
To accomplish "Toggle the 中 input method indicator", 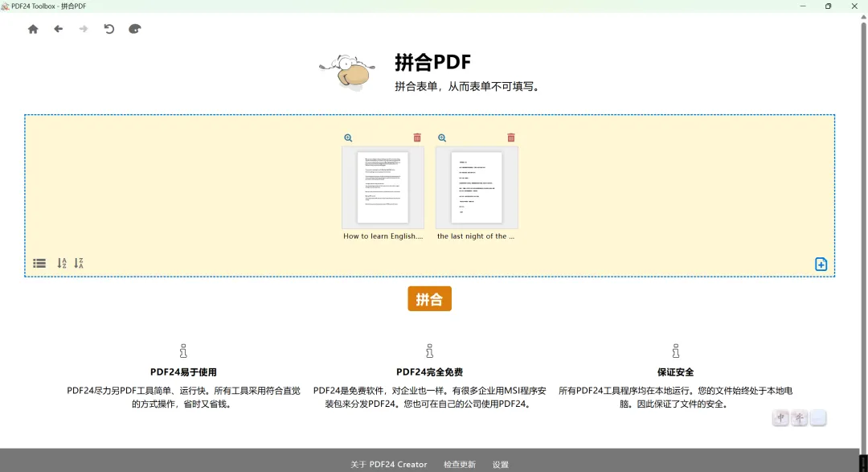I will click(x=780, y=417).
